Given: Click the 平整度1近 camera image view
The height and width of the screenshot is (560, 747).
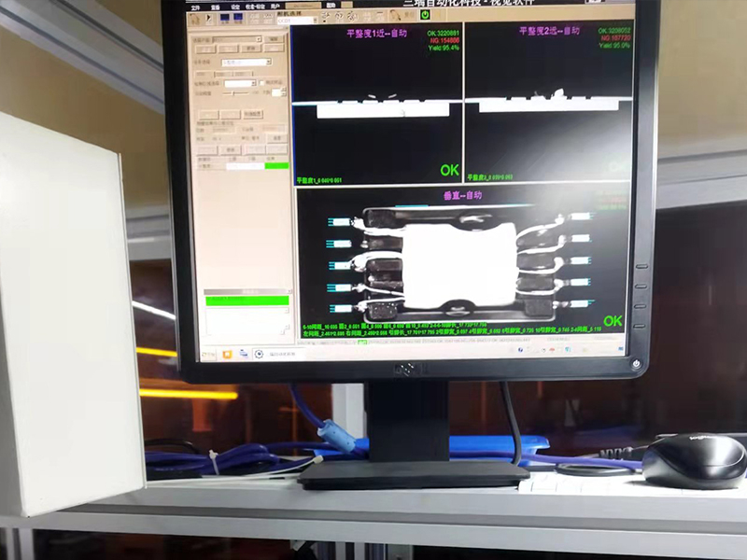Looking at the screenshot, I should coord(377,105).
